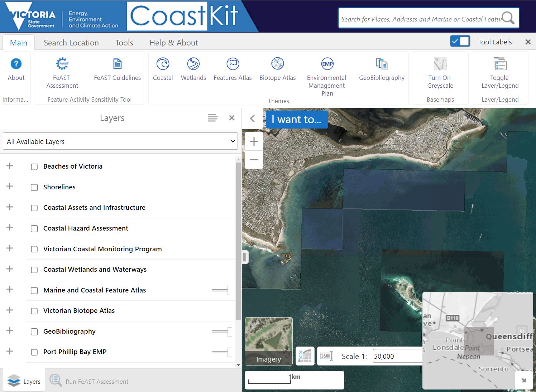Switch basemap via the Imagery thumbnail
The height and width of the screenshot is (392, 536).
tap(269, 341)
